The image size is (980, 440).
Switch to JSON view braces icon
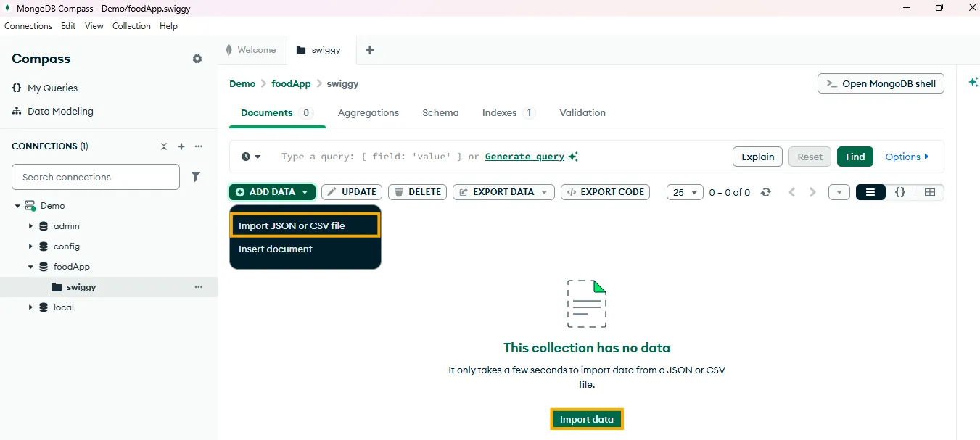point(900,192)
